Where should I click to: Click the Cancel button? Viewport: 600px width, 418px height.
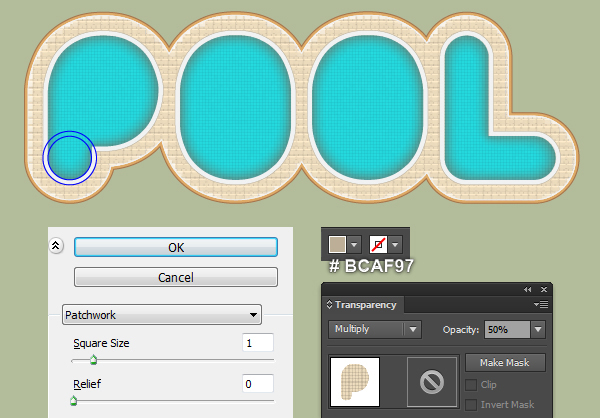coord(176,277)
